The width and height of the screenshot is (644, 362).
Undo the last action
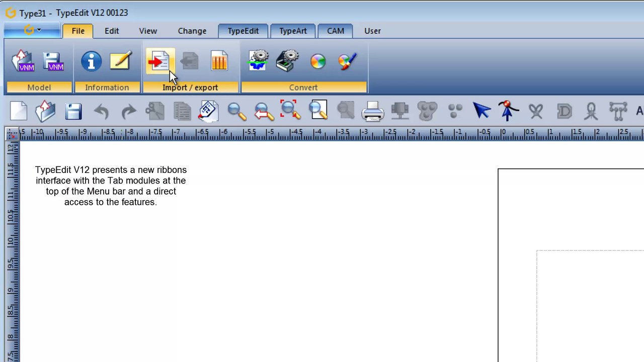101,111
